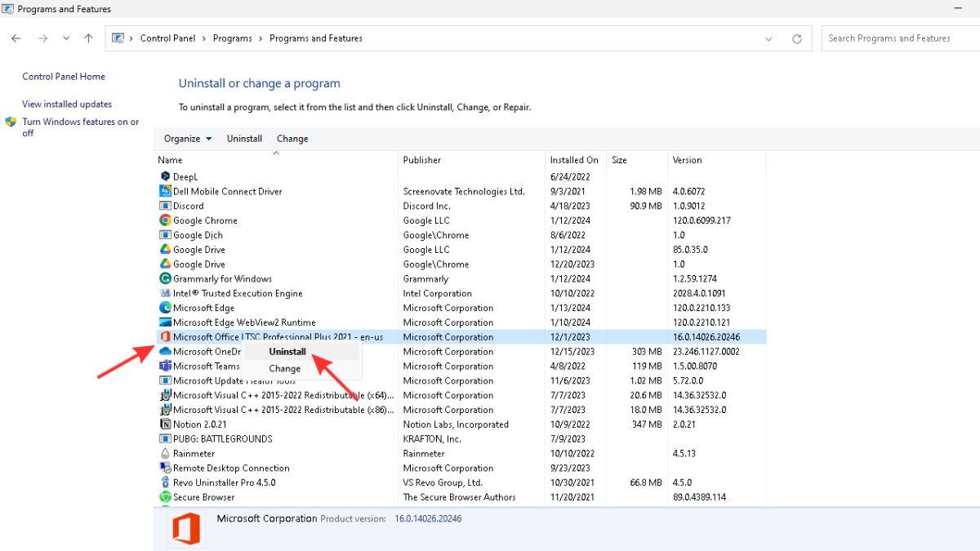Screen dimensions: 980x551
Task: Select Remote Desktop Connection program name
Action: [231, 469]
